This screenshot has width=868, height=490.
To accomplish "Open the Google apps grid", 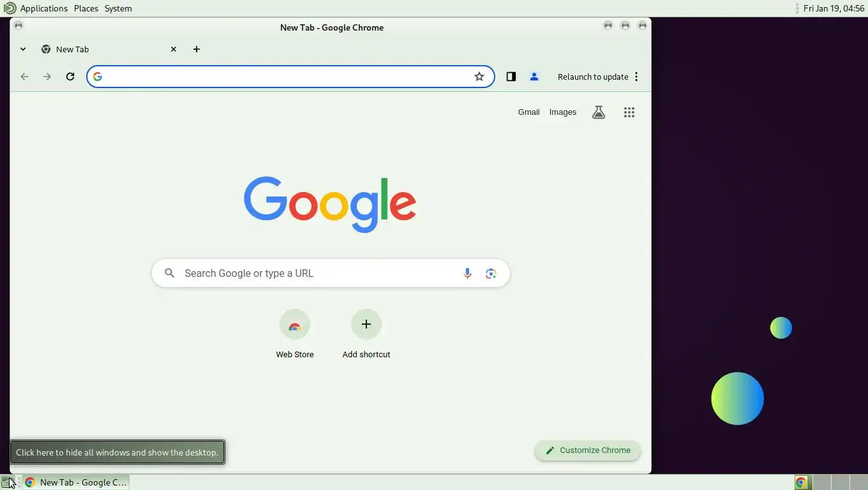I will pyautogui.click(x=629, y=112).
